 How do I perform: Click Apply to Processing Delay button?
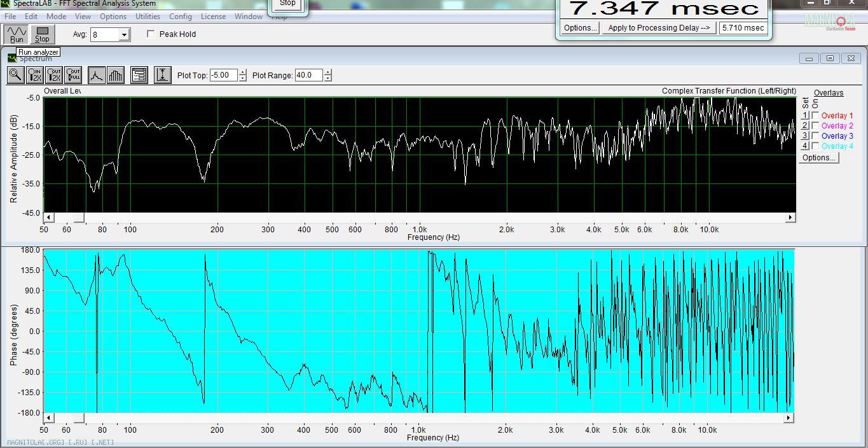click(x=659, y=28)
